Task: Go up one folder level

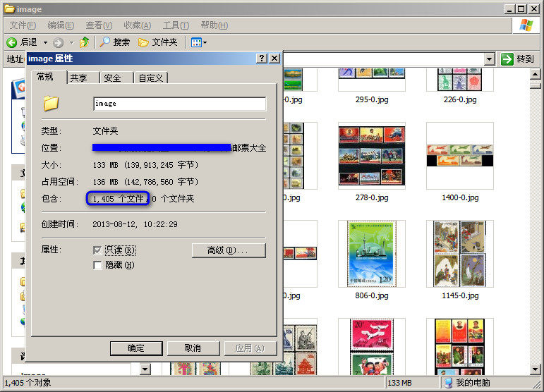Action: click(x=84, y=42)
